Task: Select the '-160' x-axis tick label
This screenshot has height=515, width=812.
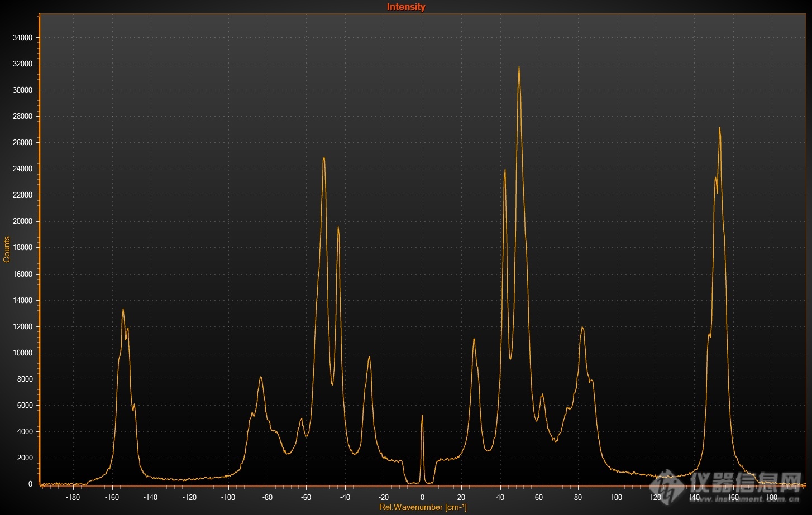Action: 112,497
